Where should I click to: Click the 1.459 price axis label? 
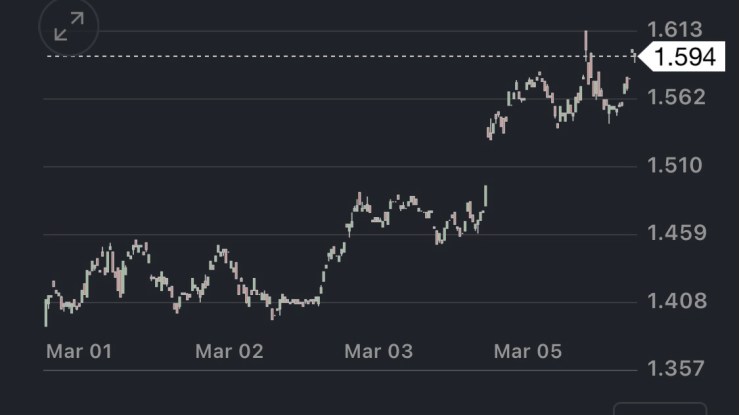pyautogui.click(x=675, y=233)
